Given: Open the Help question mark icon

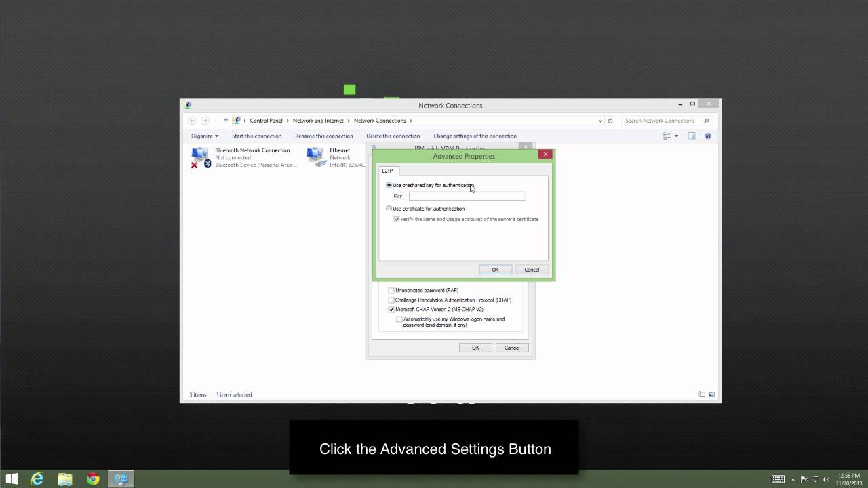Looking at the screenshot, I should (x=708, y=136).
